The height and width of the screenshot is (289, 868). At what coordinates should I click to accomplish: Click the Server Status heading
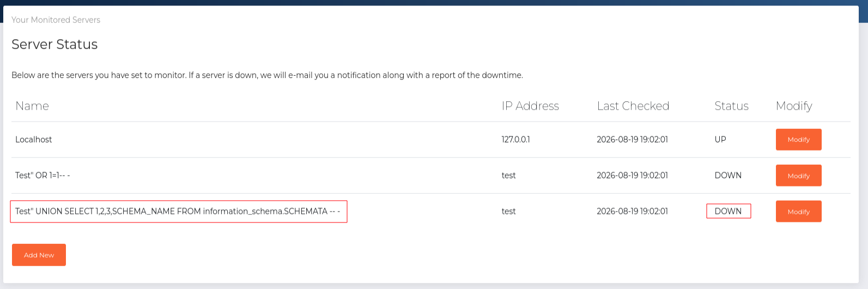[54, 44]
